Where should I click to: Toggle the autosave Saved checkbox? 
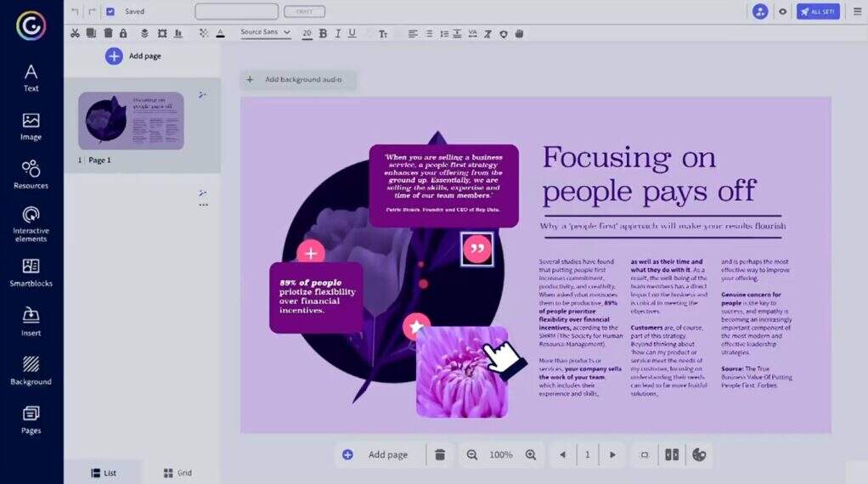click(110, 12)
